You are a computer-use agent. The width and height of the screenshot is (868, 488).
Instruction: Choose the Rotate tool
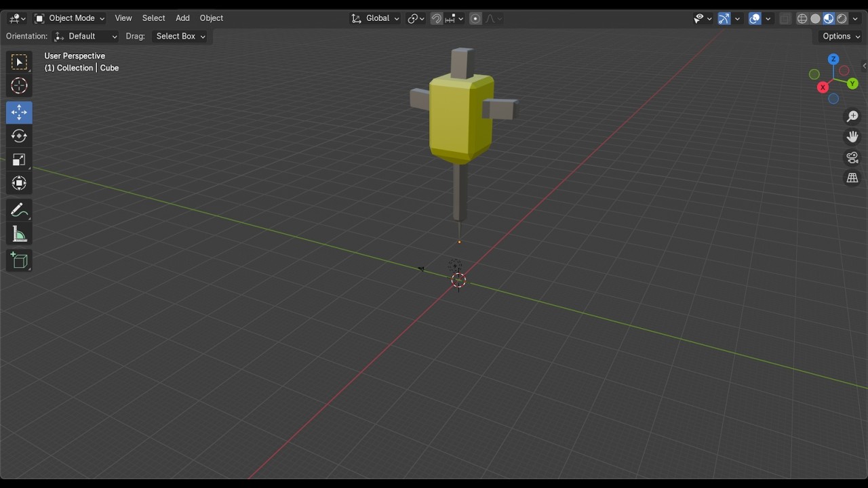pyautogui.click(x=19, y=136)
